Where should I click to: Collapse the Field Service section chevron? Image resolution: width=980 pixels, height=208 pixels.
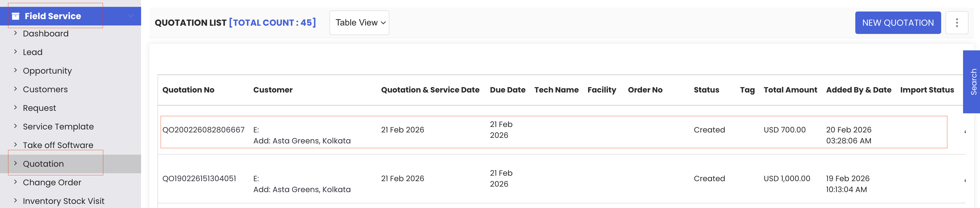pyautogui.click(x=131, y=16)
